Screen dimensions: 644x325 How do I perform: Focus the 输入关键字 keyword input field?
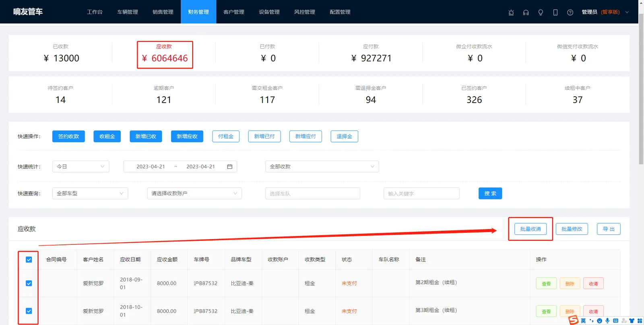tap(421, 193)
